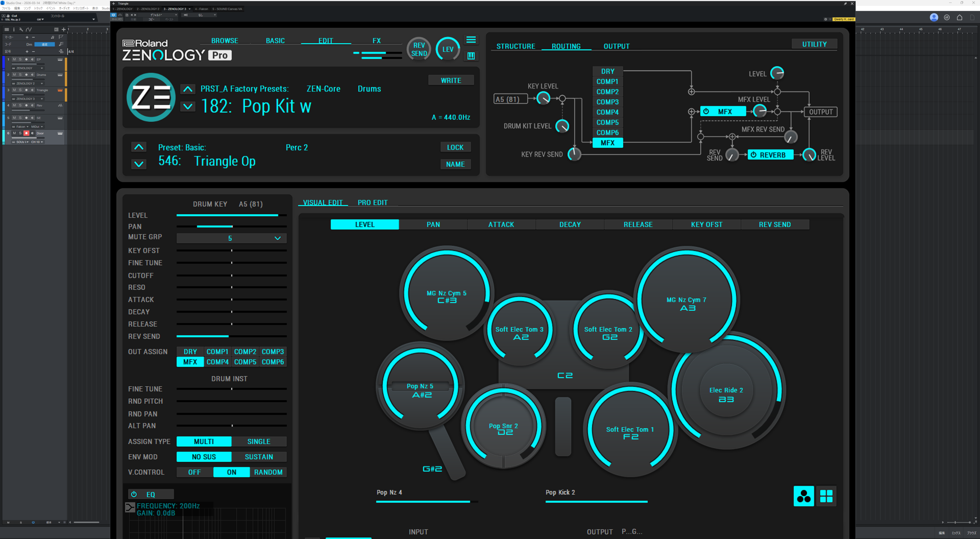Open the ZENOLOGY hamburger menu icon
The height and width of the screenshot is (539, 980).
coord(471,40)
